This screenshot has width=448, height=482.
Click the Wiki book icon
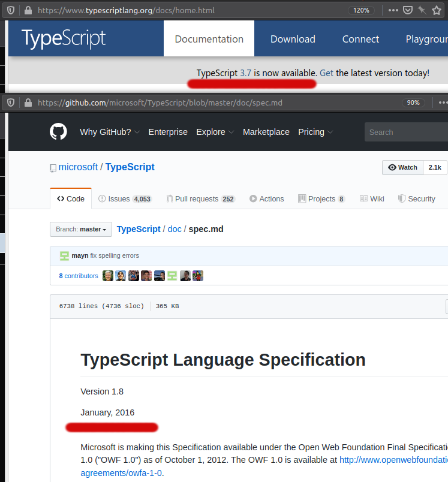click(x=363, y=198)
